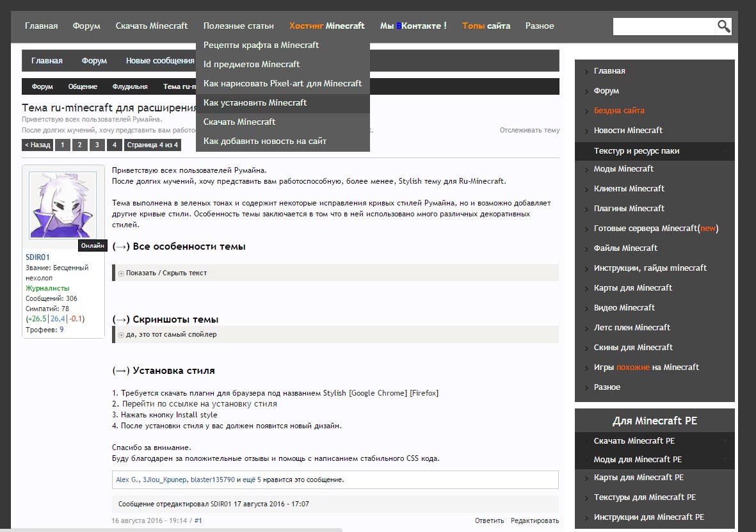
Task: Go to 'Флудильня' in the breadcrumb
Action: pos(130,87)
